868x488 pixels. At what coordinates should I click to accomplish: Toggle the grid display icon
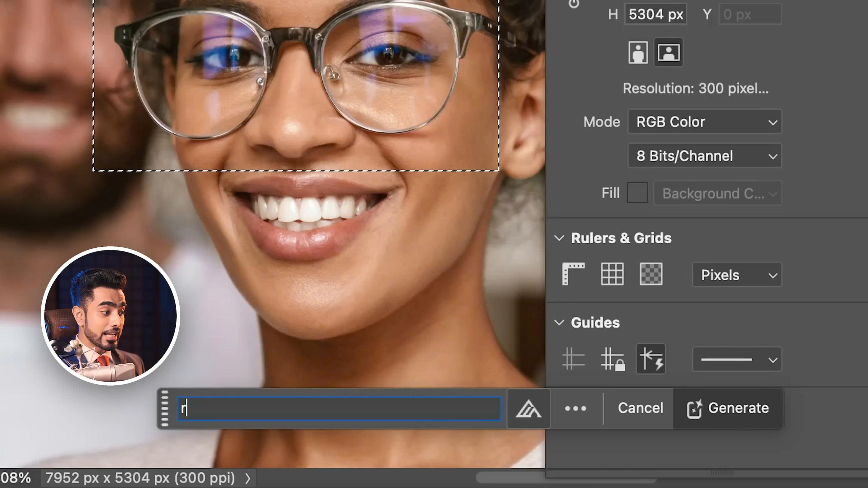click(612, 274)
